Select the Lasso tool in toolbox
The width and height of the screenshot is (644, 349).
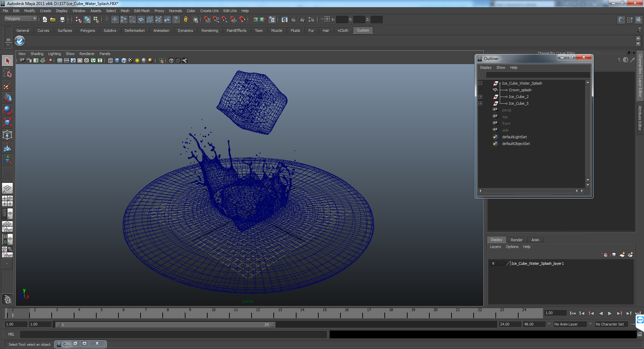[7, 73]
